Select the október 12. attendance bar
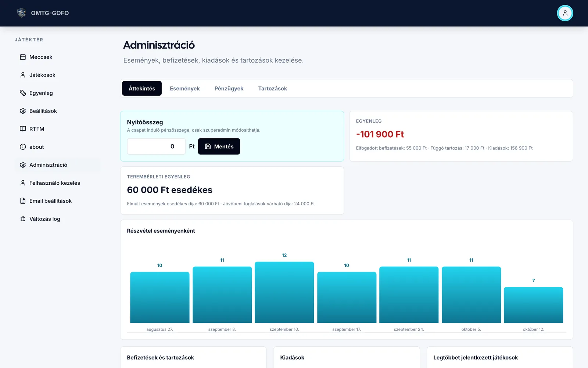588x368 pixels. (534, 305)
